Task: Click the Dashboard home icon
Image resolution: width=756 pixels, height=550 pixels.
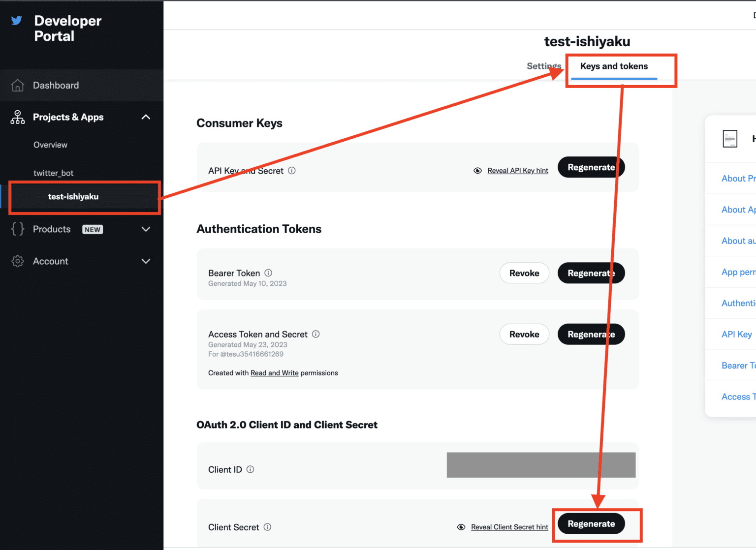Action: pos(18,86)
